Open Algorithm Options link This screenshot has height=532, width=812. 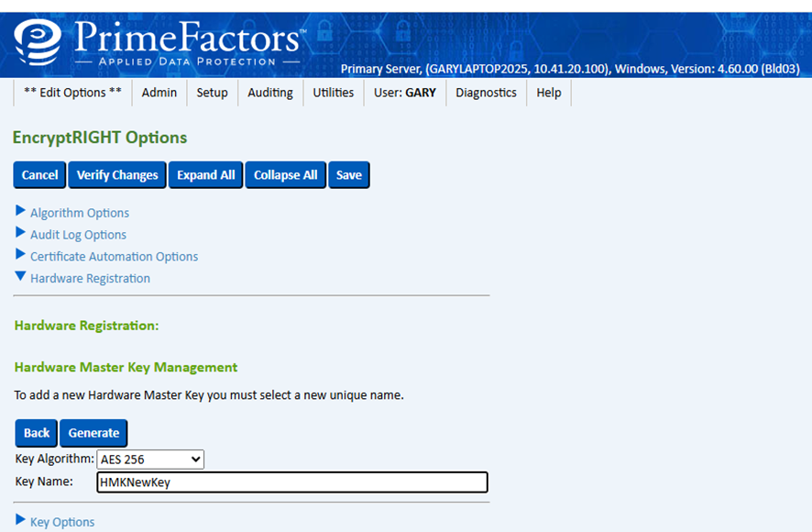(x=80, y=213)
